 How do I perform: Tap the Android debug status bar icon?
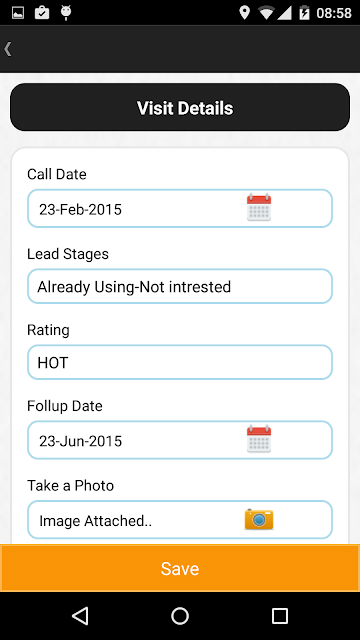(66, 13)
